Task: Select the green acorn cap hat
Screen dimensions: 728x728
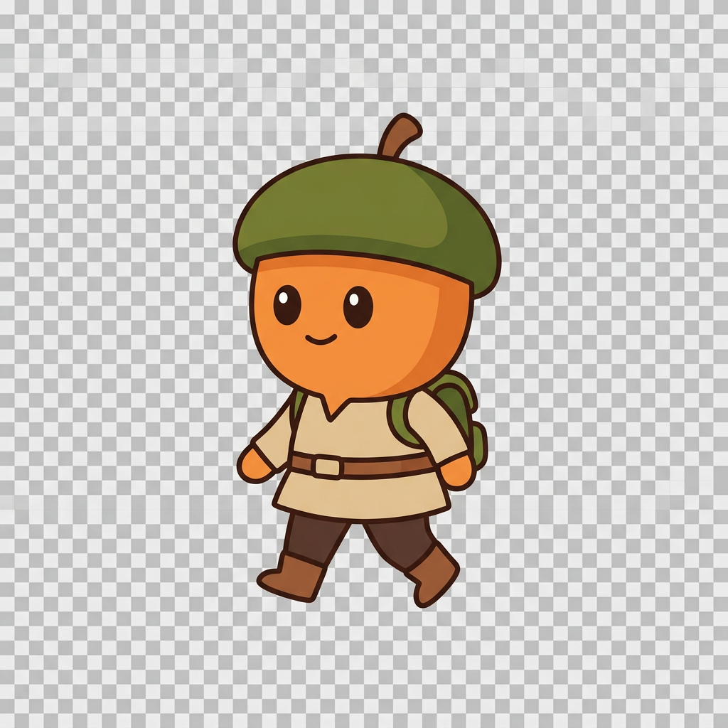Action: (367, 218)
